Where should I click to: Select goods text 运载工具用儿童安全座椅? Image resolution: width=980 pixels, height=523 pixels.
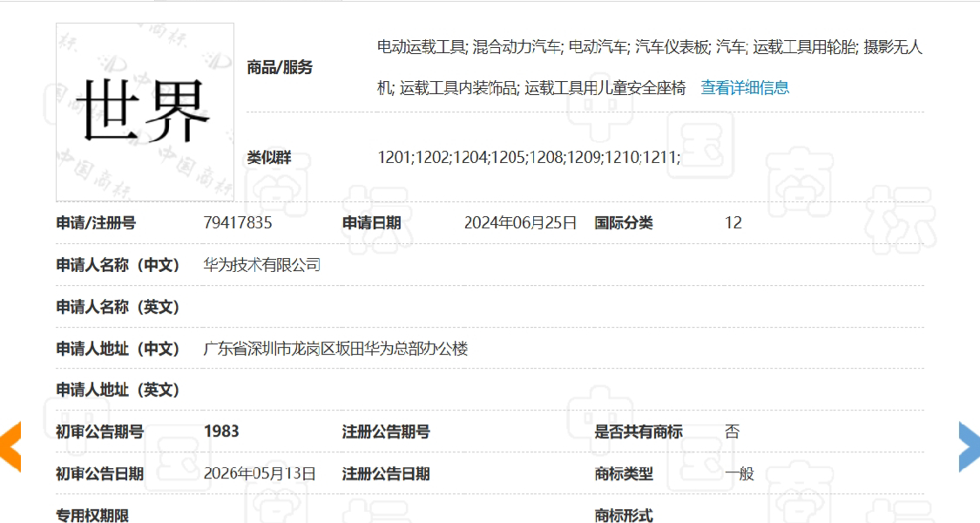pyautogui.click(x=605, y=87)
